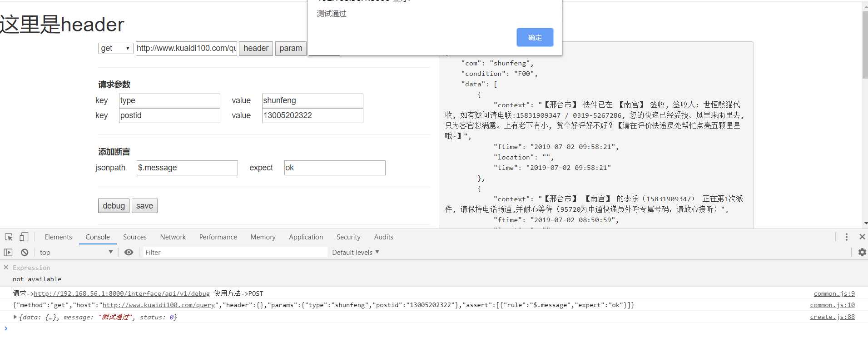
Task: Click the 添加断言 section heading
Action: [x=114, y=152]
